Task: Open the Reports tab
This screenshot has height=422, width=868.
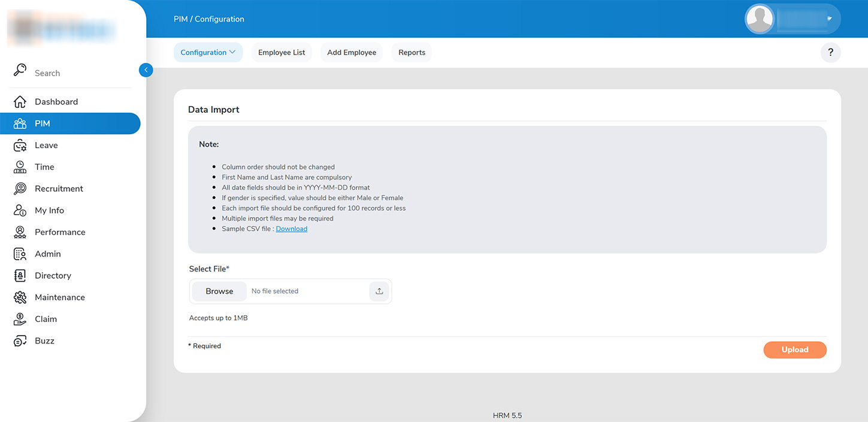Action: tap(412, 53)
